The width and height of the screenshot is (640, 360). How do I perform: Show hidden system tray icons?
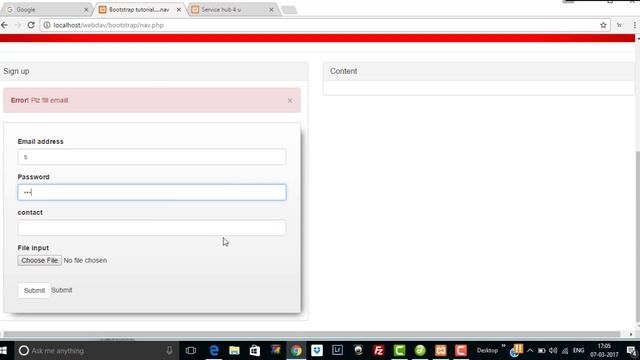[530, 351]
